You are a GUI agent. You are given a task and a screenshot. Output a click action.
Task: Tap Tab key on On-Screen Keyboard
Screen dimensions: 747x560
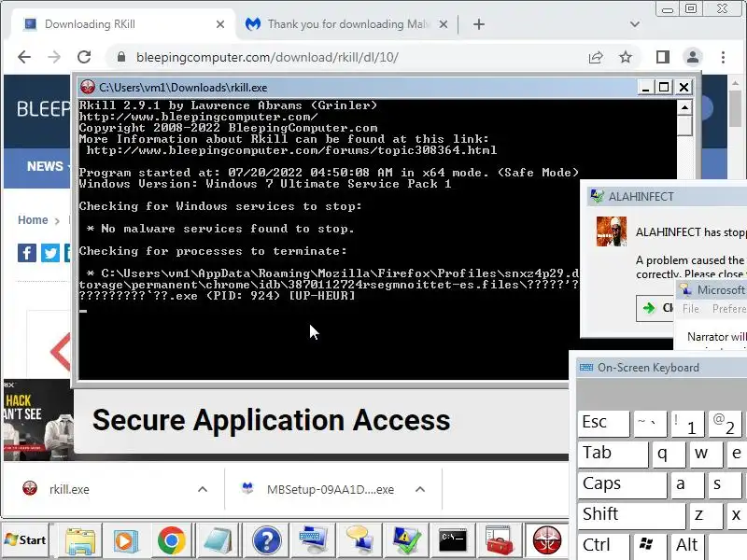[x=613, y=454]
